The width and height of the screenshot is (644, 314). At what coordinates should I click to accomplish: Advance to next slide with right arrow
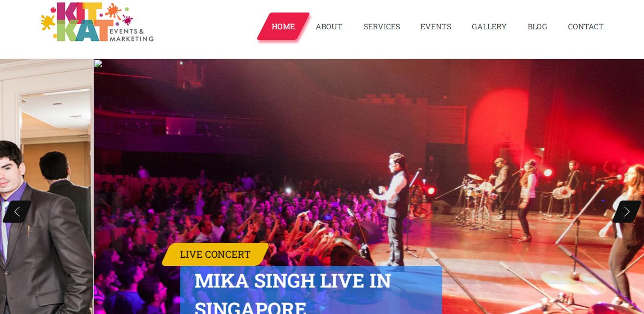point(626,212)
